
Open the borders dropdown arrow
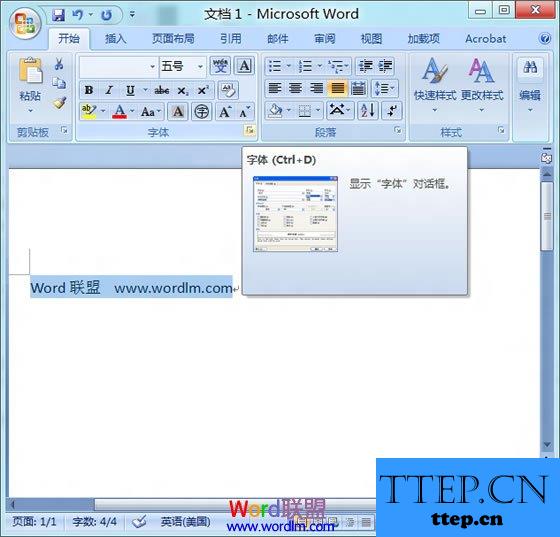pos(318,110)
